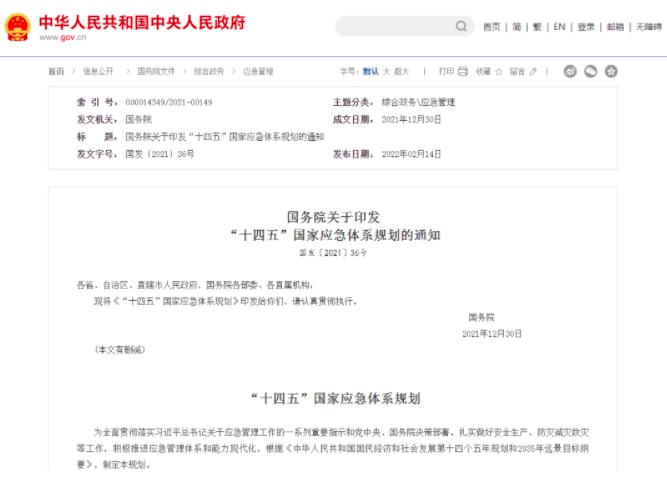
Task: Switch to traditional Chinese 繁
Action: click(x=537, y=27)
